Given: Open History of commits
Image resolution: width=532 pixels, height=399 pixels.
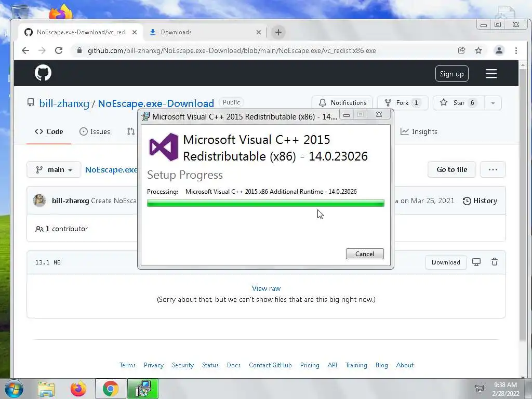Looking at the screenshot, I should pyautogui.click(x=480, y=201).
